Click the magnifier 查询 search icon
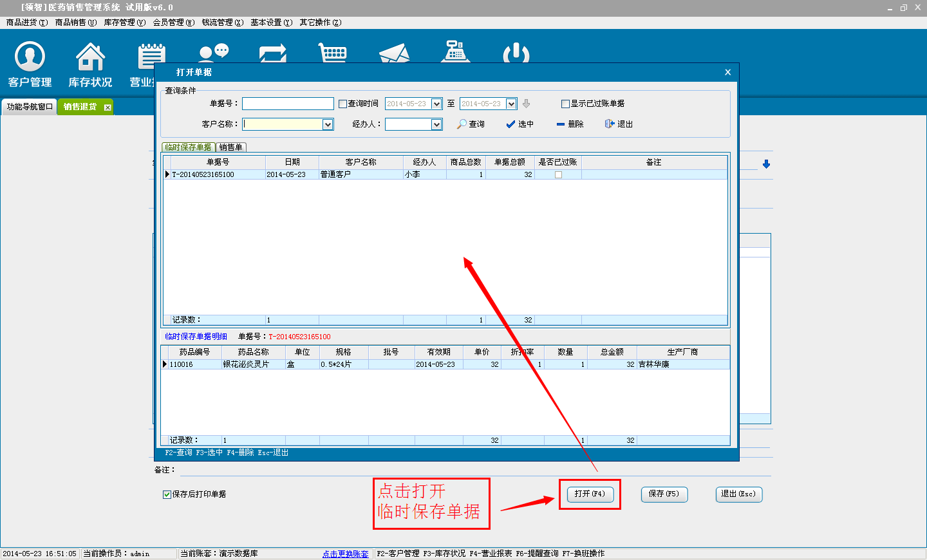927x560 pixels. pyautogui.click(x=462, y=124)
